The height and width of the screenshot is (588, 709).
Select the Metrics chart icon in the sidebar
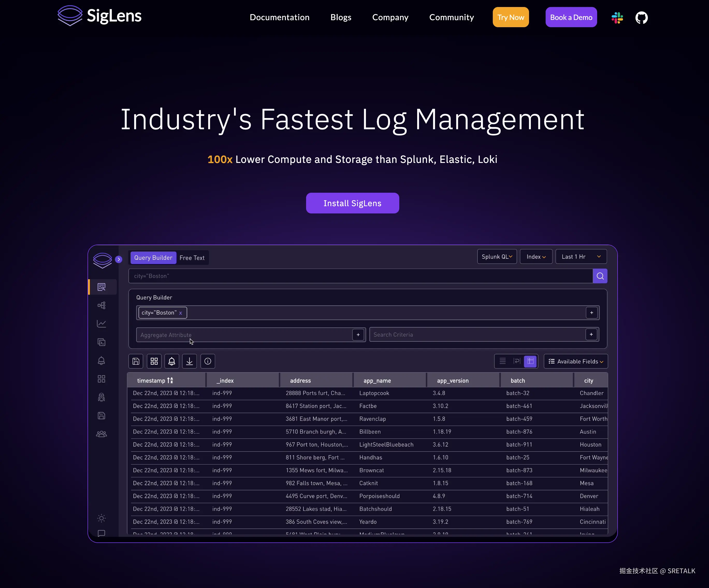(x=101, y=323)
